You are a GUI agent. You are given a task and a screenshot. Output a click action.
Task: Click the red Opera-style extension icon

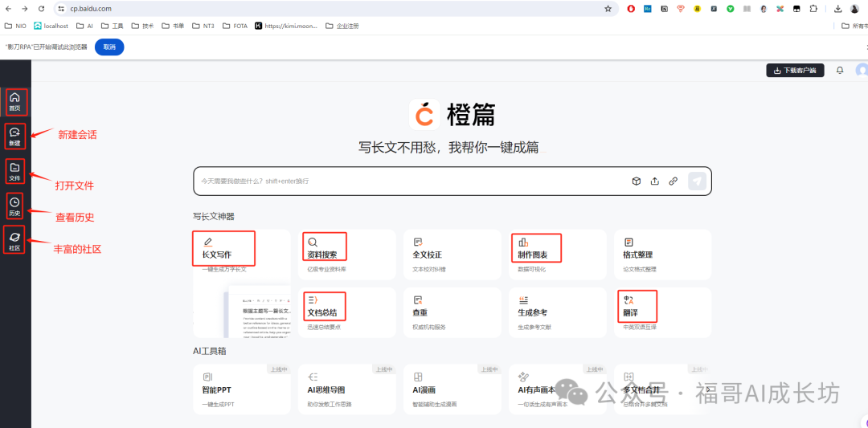click(631, 9)
